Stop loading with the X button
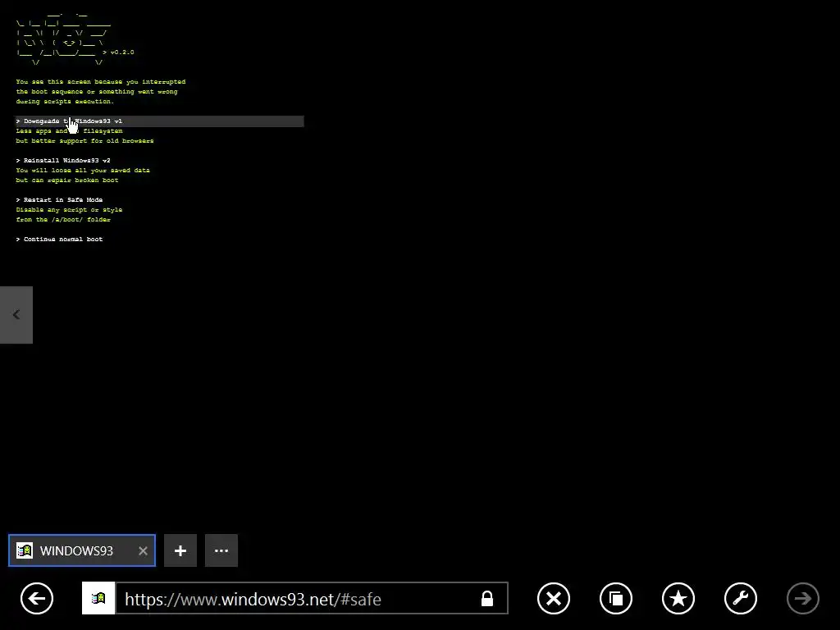840x630 pixels. (x=554, y=598)
